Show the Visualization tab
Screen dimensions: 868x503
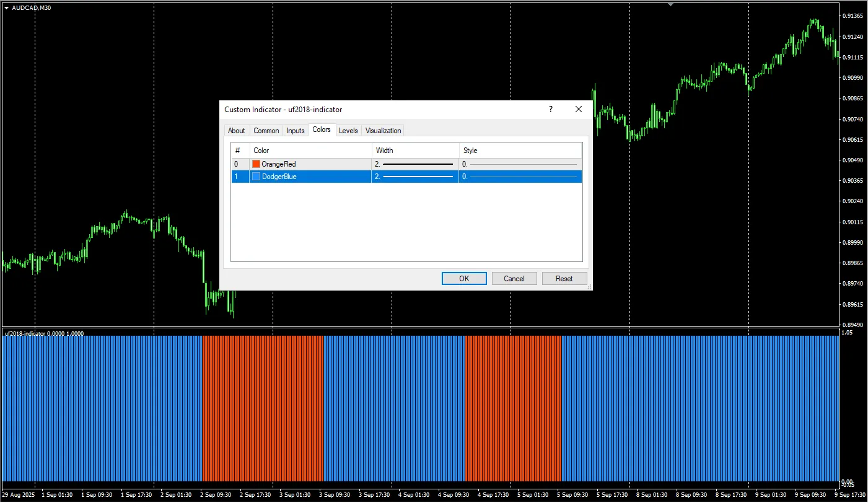pyautogui.click(x=383, y=131)
